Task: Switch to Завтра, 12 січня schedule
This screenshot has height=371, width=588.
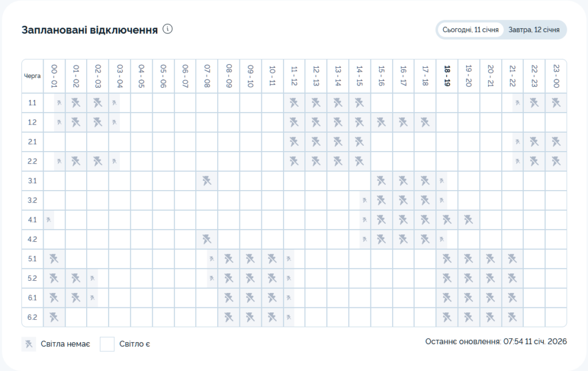Action: coord(533,30)
